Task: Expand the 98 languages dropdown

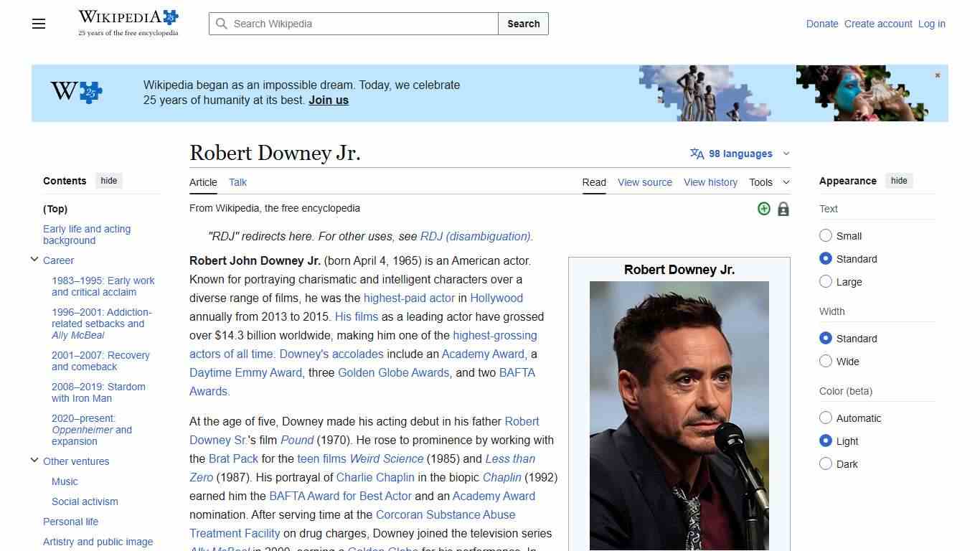Action: [786, 153]
